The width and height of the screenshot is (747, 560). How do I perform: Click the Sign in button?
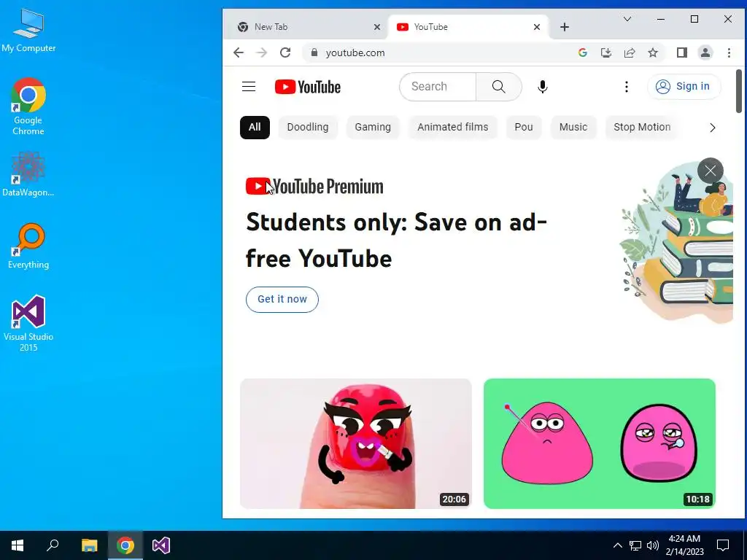[684, 87]
